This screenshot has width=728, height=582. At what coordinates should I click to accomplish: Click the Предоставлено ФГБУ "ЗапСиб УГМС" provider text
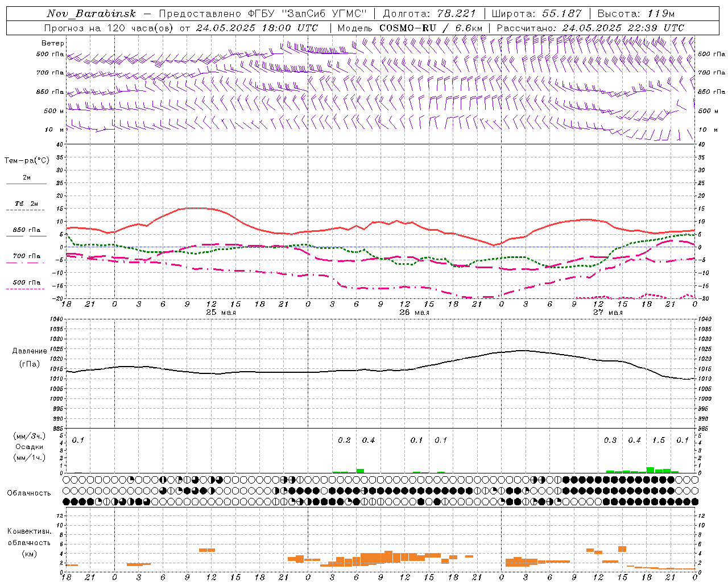tap(263, 14)
